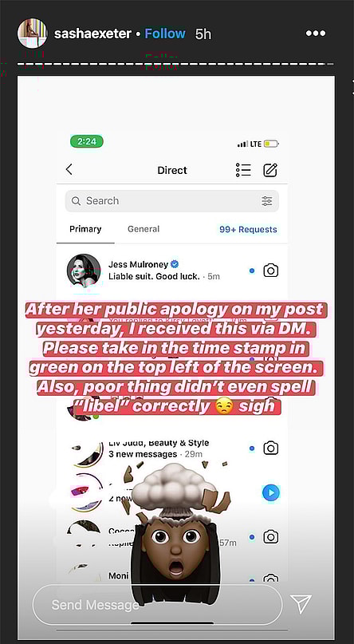Switch to the General tab
The image size is (354, 644).
(x=144, y=229)
